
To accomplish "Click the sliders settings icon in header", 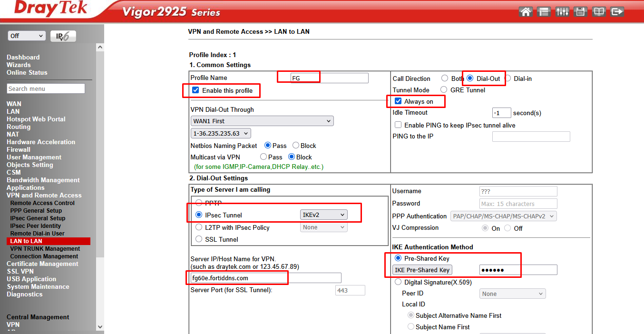I will (x=562, y=12).
